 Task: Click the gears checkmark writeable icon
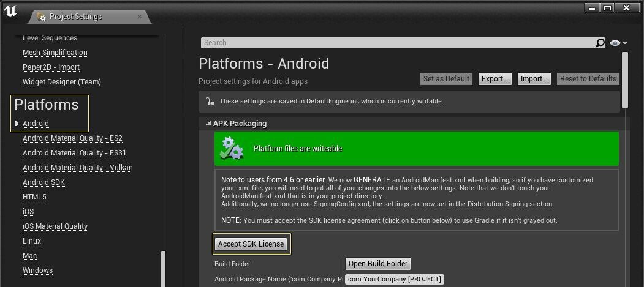[x=232, y=149]
